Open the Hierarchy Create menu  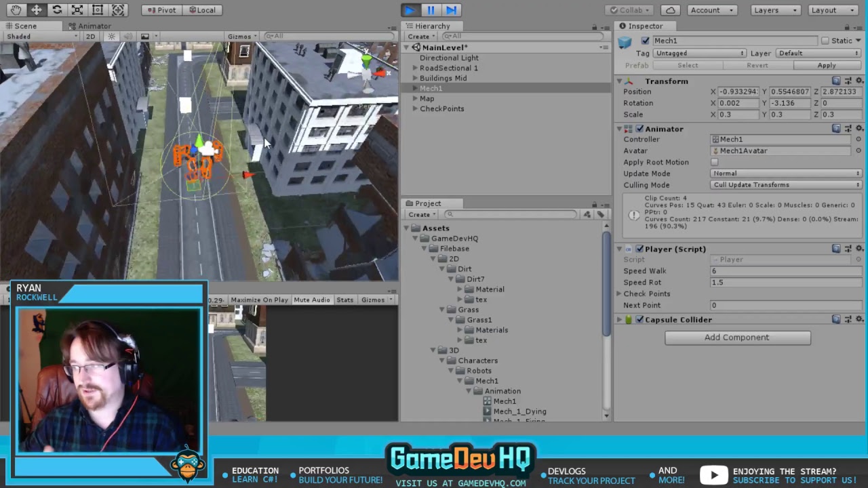(421, 37)
